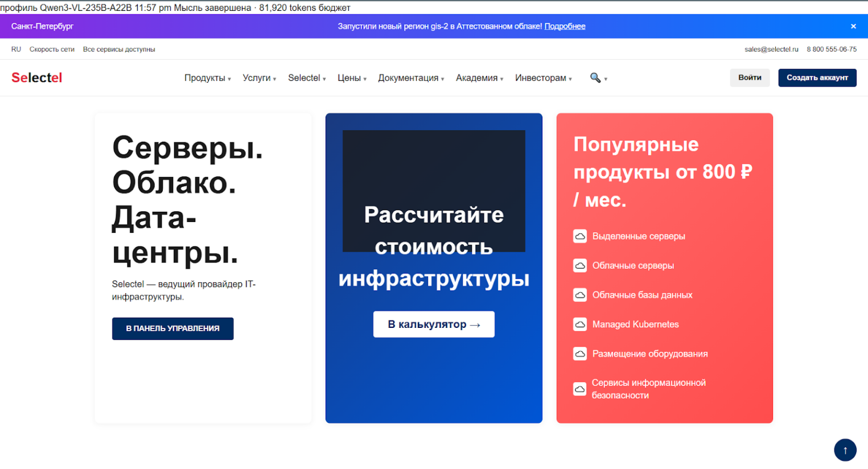Open the search magnifier icon
The height and width of the screenshot is (469, 868).
click(595, 77)
